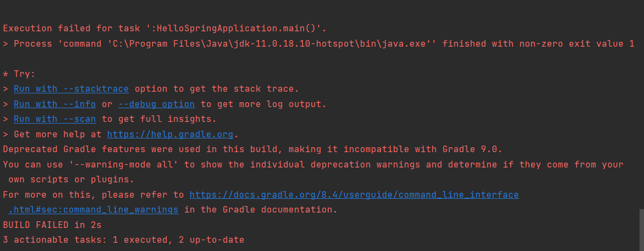Open the 'Run with --info' link
644x251 pixels.
point(55,104)
